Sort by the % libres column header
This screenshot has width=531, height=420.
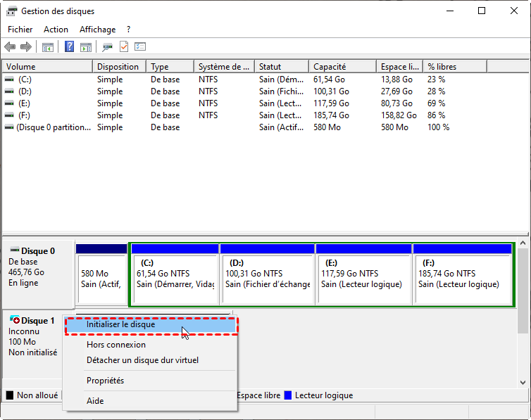tap(456, 67)
